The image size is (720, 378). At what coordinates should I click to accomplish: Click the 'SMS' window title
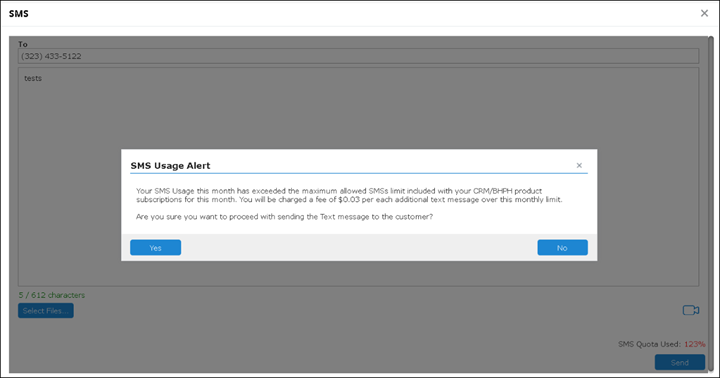[18, 14]
